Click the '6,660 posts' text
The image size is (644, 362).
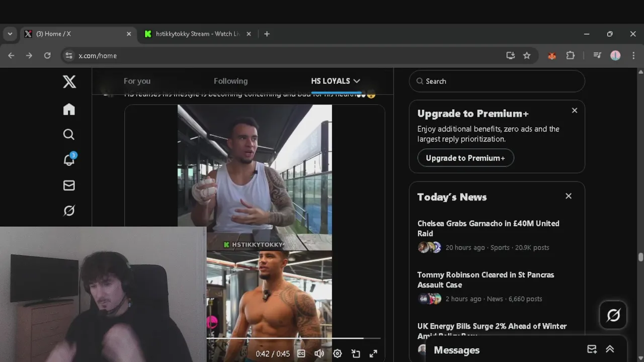(525, 299)
